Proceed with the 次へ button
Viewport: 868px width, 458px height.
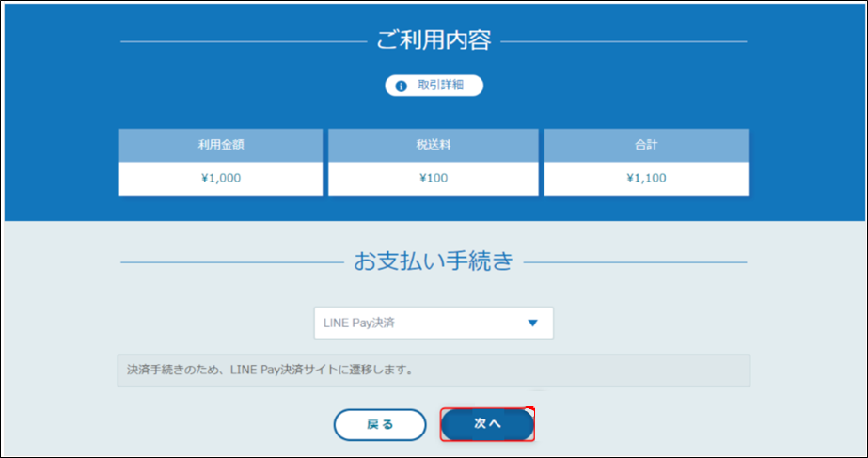pos(487,424)
